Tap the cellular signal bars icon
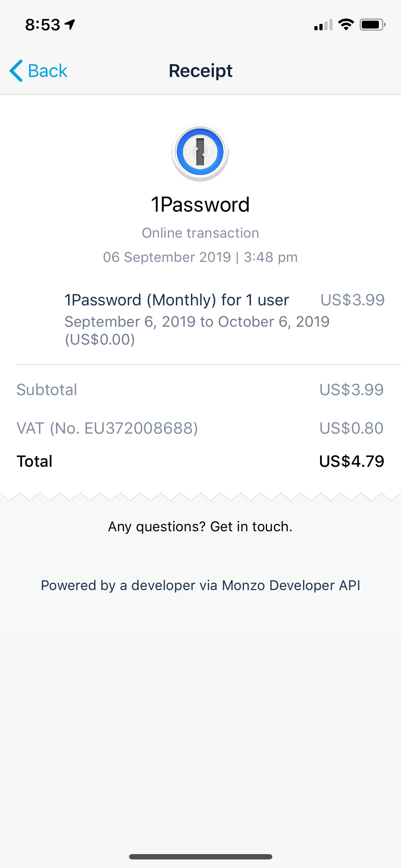 click(323, 25)
